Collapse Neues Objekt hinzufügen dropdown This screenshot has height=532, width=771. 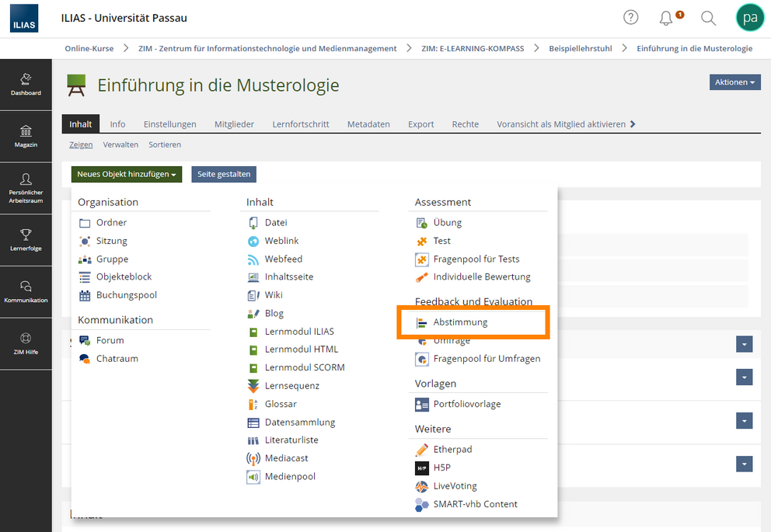click(x=127, y=174)
